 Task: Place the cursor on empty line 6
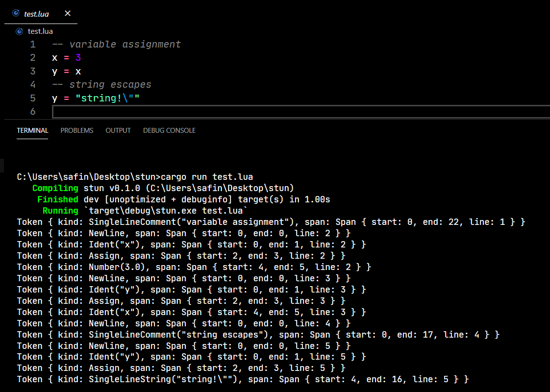[301, 112]
